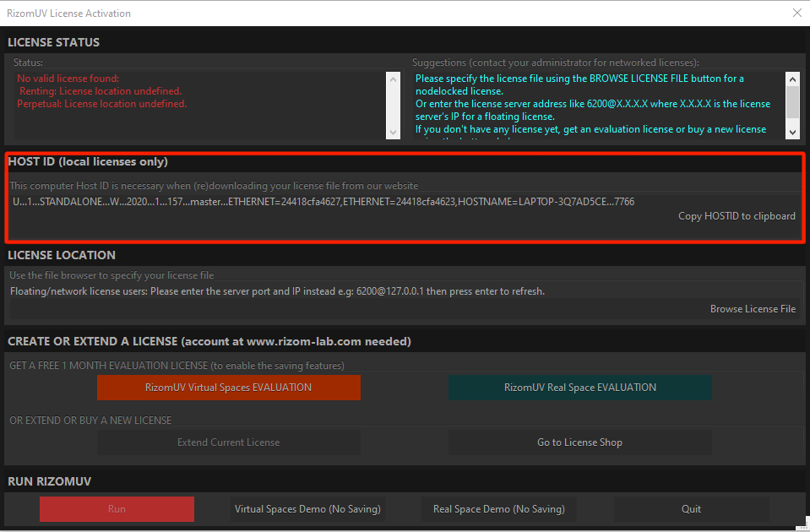Launch Real Space Demo (No Saving)

click(499, 509)
